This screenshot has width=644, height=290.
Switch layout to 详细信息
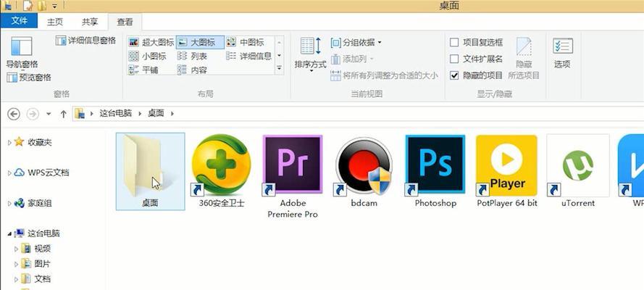[249, 57]
